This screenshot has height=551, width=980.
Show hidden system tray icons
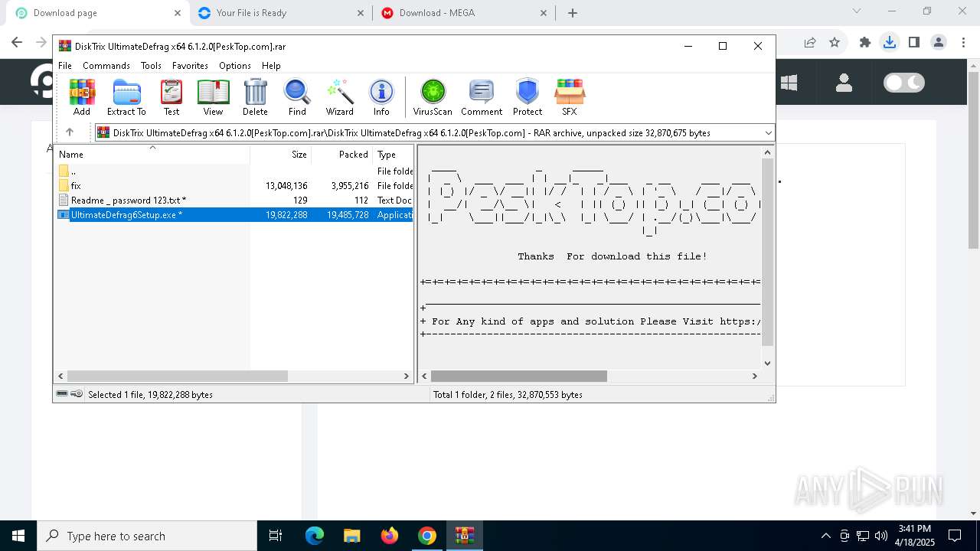tap(825, 536)
